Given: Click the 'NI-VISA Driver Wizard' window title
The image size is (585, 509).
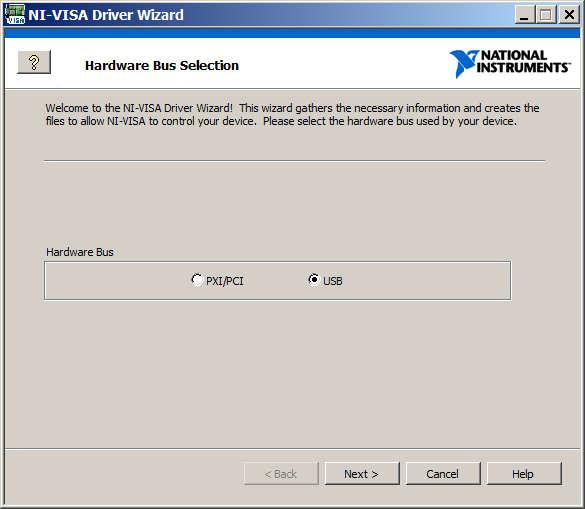Looking at the screenshot, I should point(106,15).
